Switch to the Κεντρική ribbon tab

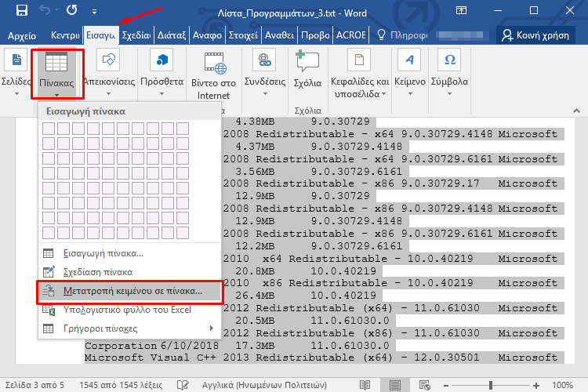[65, 35]
